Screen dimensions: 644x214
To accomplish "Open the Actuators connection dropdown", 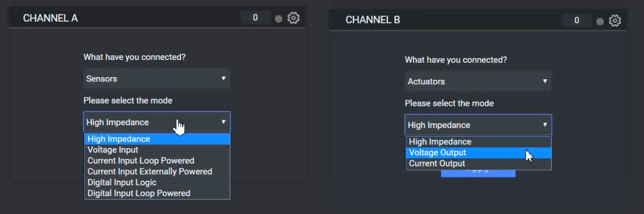I will point(477,81).
